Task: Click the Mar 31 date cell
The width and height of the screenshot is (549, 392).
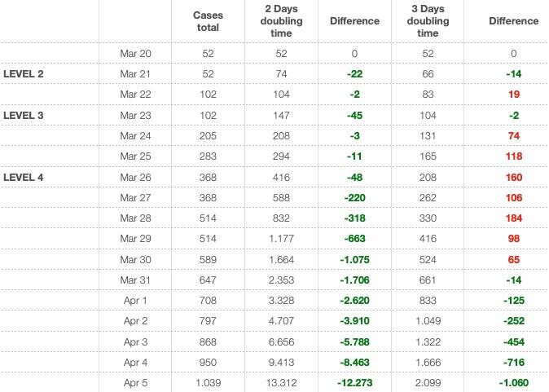Action: [135, 280]
